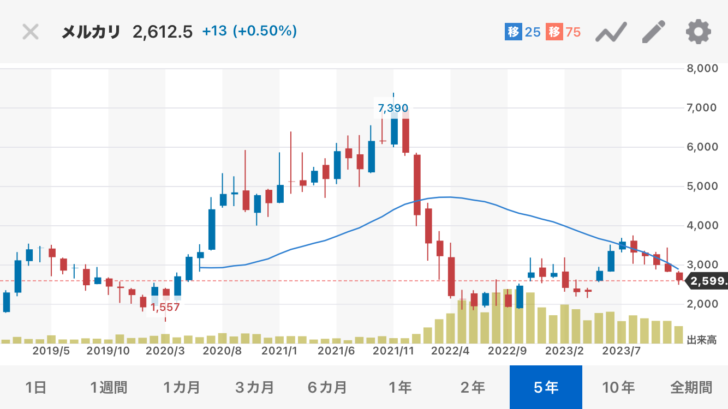
Task: Click the current price tag 2,599
Action: (x=706, y=281)
